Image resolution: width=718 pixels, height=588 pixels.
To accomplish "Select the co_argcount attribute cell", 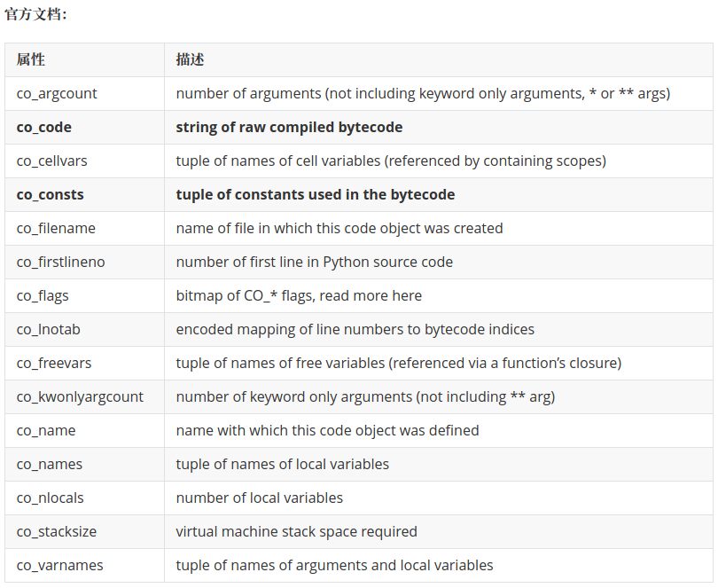I will coord(57,93).
